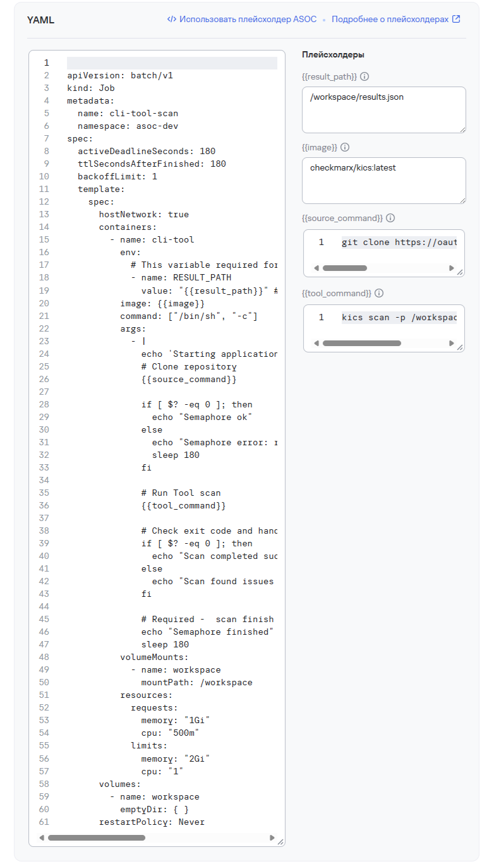Screen dimensions: 504x864
Task: Click the '# Clone repository' comment line
Action: [x=189, y=367]
